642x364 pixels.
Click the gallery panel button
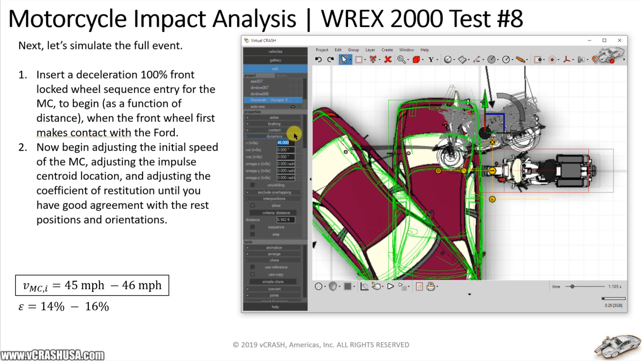(x=275, y=60)
